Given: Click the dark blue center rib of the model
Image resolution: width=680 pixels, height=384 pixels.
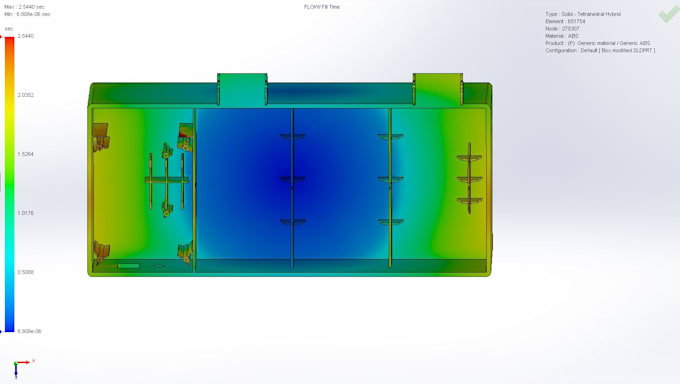Looking at the screenshot, I should click(292, 187).
